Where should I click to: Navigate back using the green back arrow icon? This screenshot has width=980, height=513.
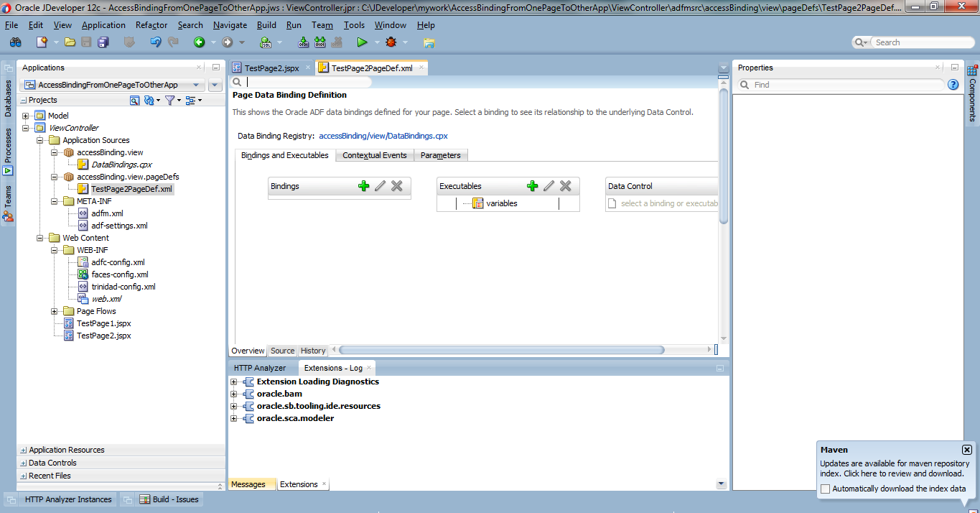(x=199, y=42)
